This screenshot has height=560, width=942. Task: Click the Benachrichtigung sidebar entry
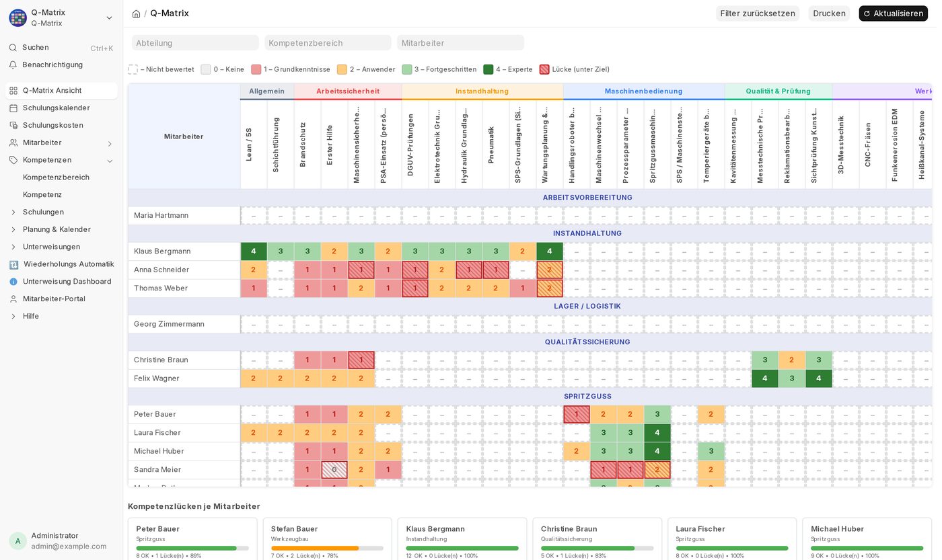tap(61, 65)
